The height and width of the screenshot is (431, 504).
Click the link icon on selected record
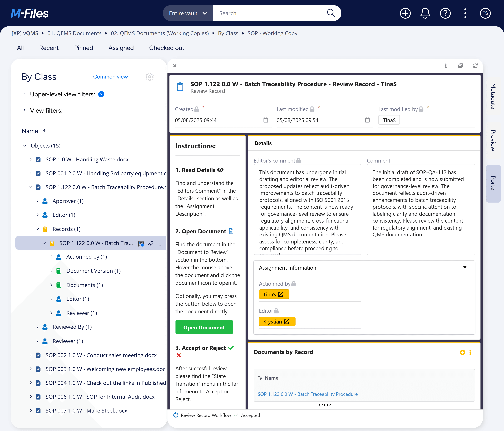coord(151,244)
